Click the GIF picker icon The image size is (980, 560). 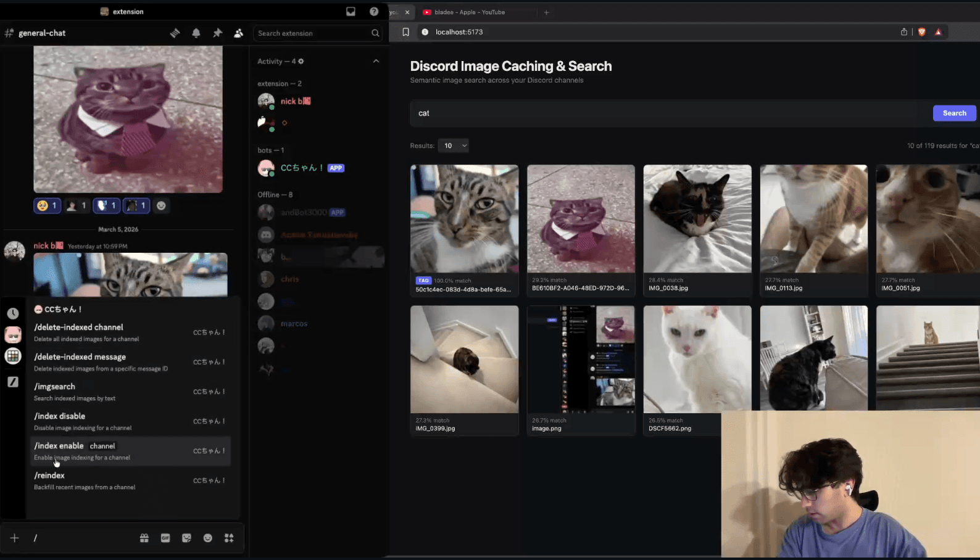point(165,538)
